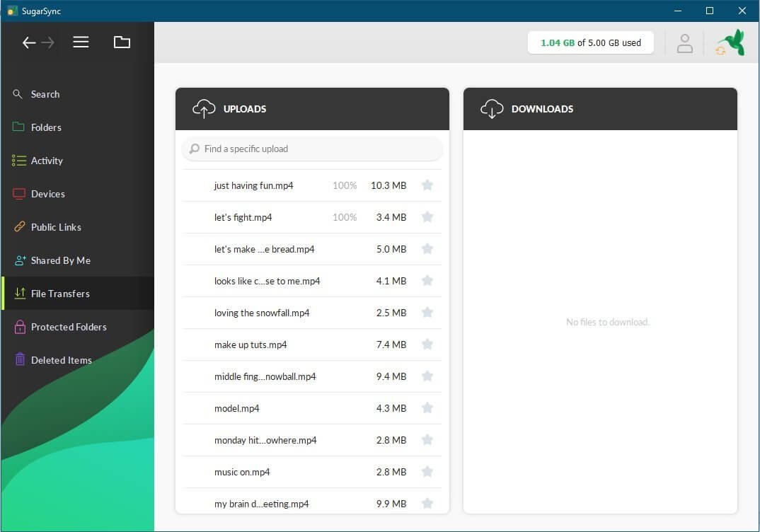The image size is (760, 532).
Task: Click the 3.4 MB size value
Action: coord(391,218)
